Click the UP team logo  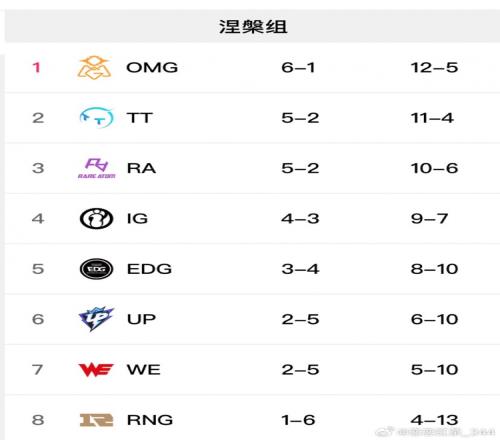point(96,319)
